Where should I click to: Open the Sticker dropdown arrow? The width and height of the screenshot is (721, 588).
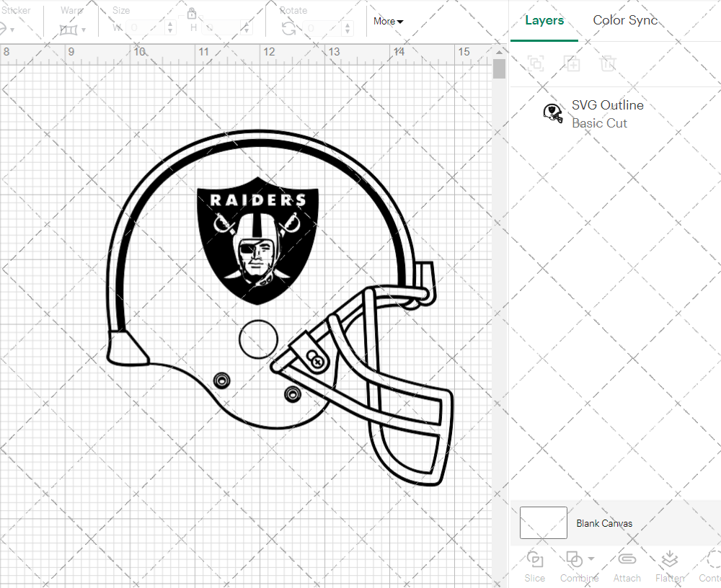[12, 30]
